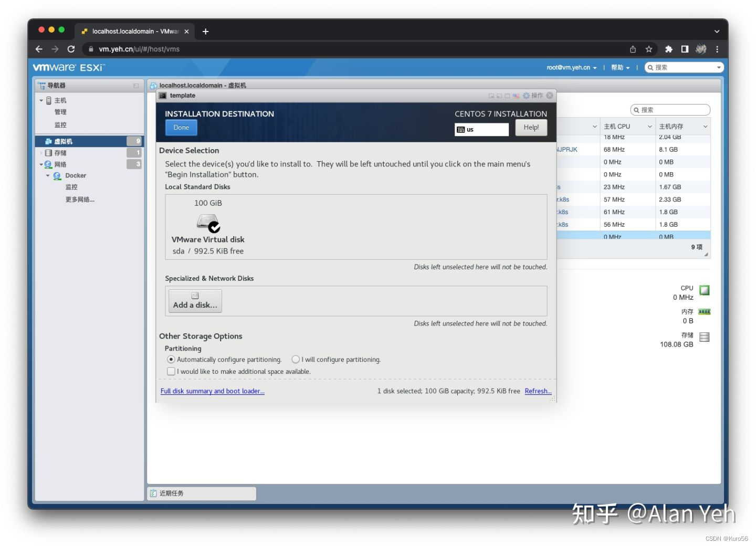Viewport: 756px width, 546px height.
Task: Click the address bar URL
Action: pyautogui.click(x=139, y=49)
